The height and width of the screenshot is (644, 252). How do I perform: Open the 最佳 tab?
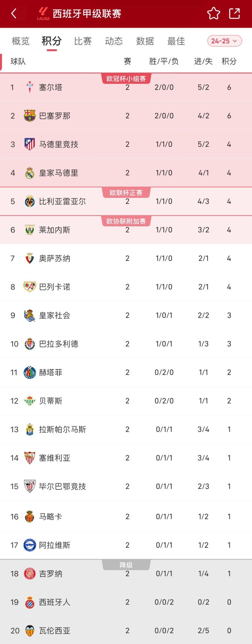176,41
